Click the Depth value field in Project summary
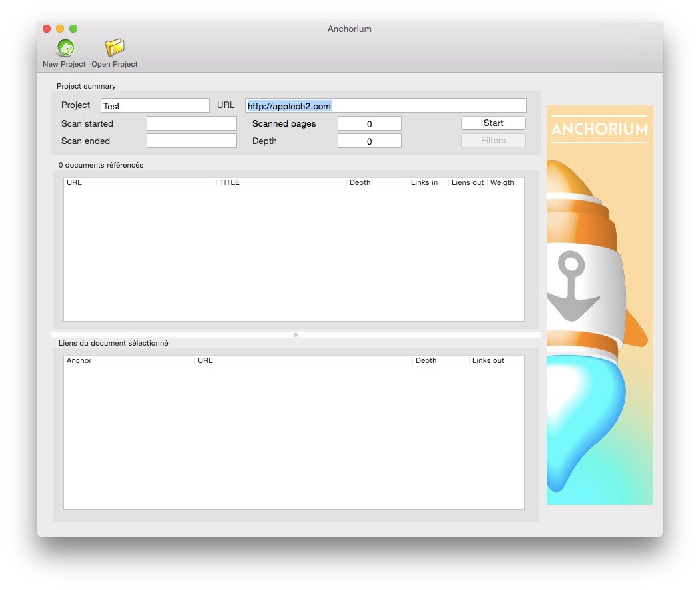This screenshot has height=590, width=700. click(x=369, y=141)
